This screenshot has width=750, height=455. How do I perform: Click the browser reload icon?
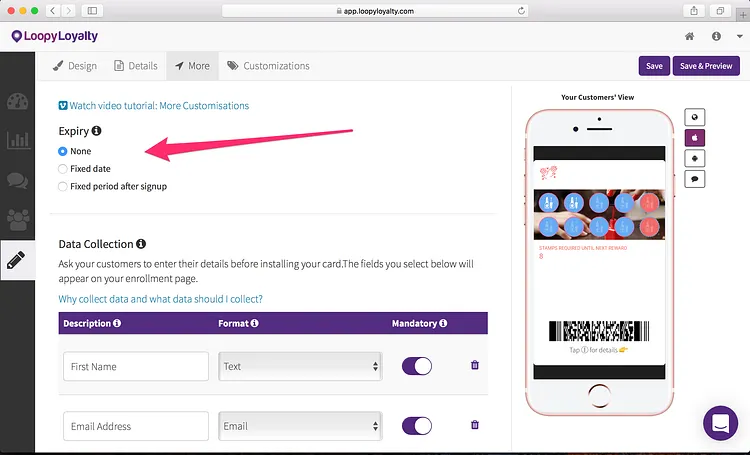[521, 11]
